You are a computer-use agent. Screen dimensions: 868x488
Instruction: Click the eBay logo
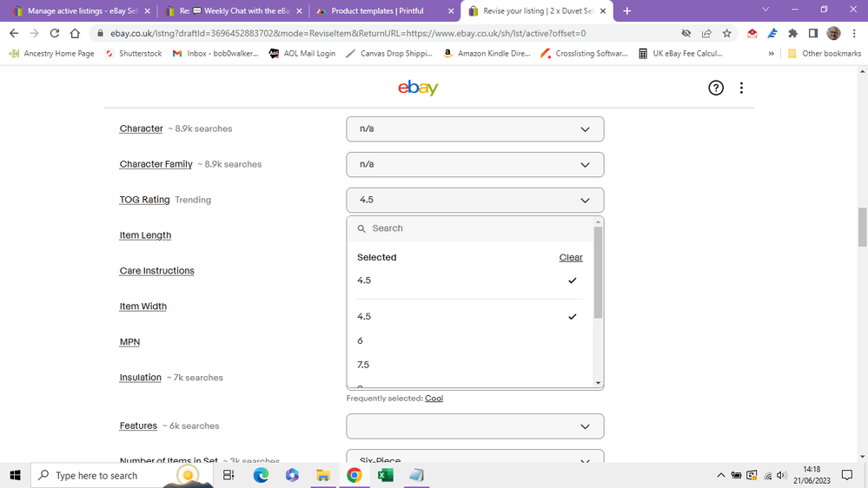click(x=418, y=88)
